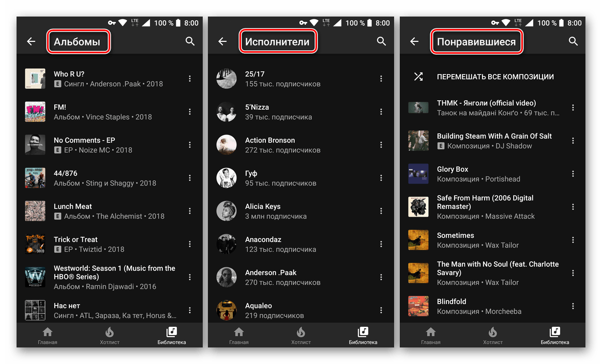Open more options for Sometimes
This screenshot has width=602, height=364.
point(573,239)
